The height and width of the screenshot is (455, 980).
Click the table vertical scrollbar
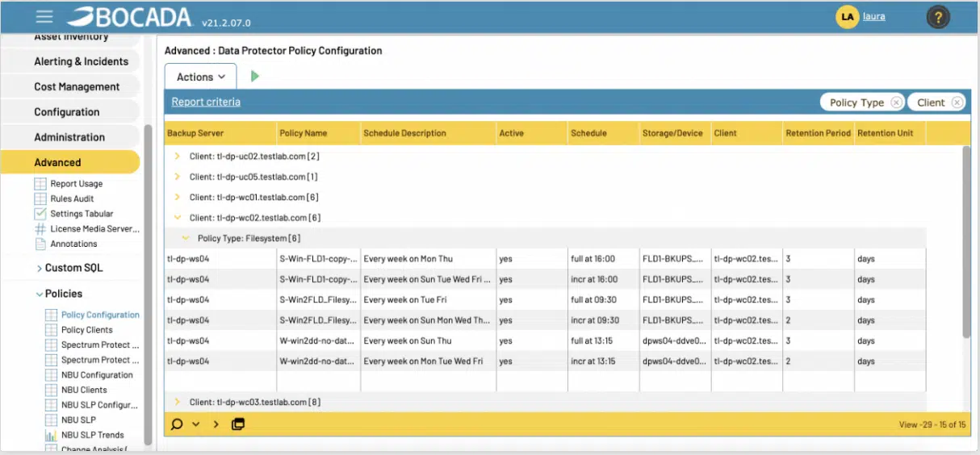click(x=966, y=242)
